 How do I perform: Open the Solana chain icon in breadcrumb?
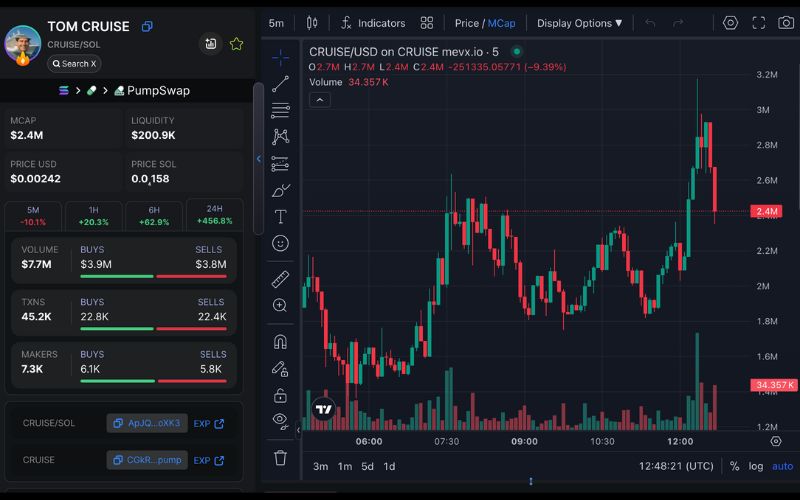coord(64,91)
